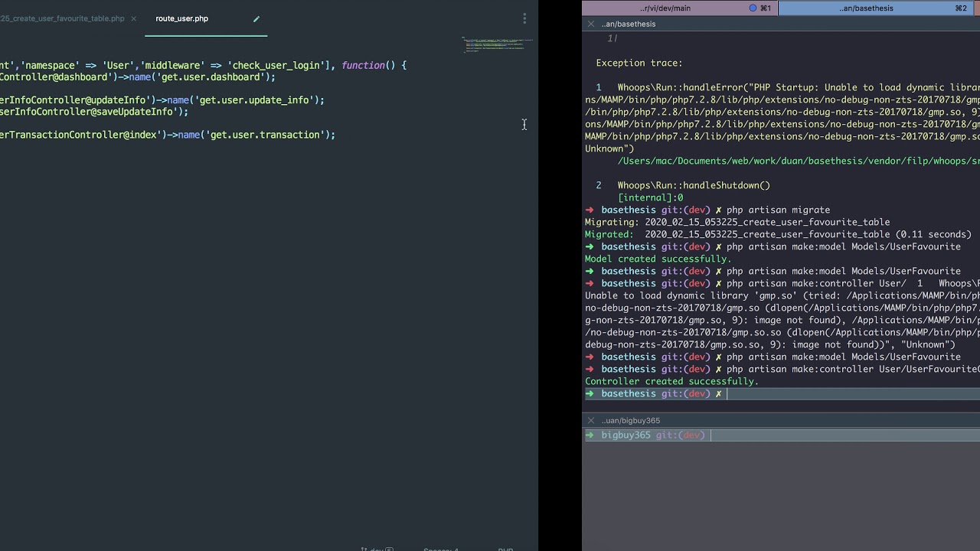
Task: Click 'Model created successfully.' message
Action: [658, 259]
